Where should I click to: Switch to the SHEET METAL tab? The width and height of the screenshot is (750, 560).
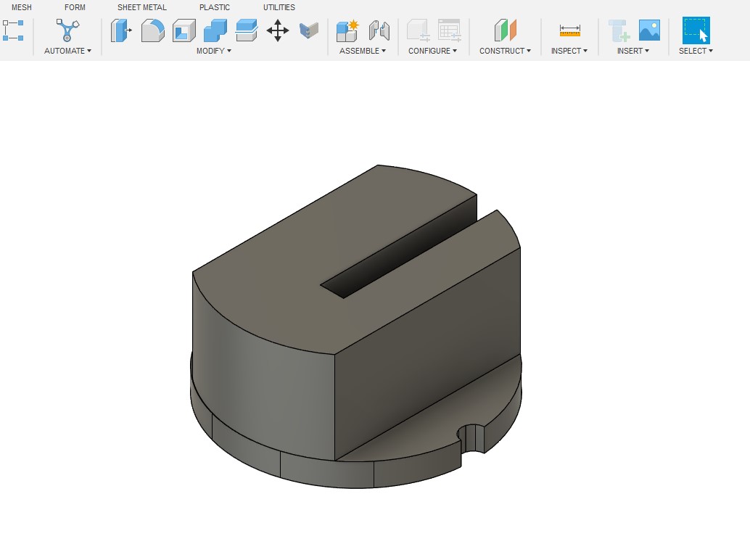point(142,7)
